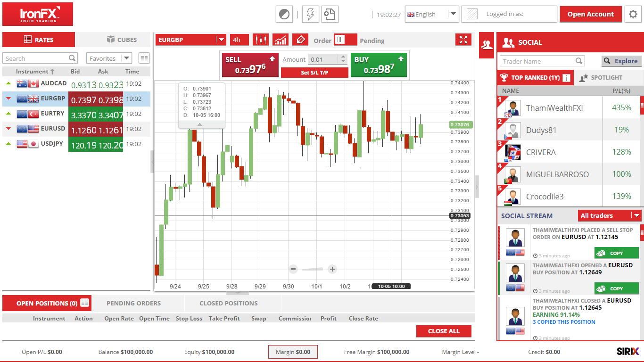644x362 pixels.
Task: Select the TOP RANKED (1Y) tab
Action: tap(535, 78)
